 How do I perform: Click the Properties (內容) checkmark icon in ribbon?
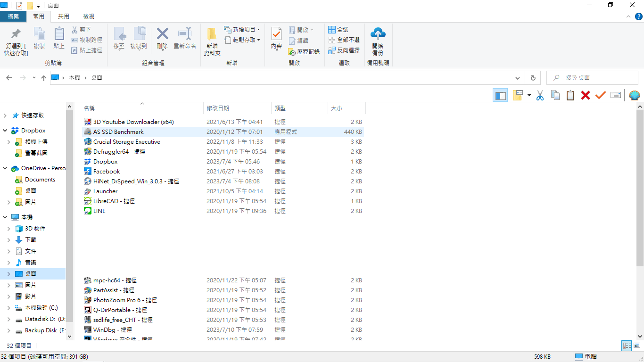pos(276,34)
